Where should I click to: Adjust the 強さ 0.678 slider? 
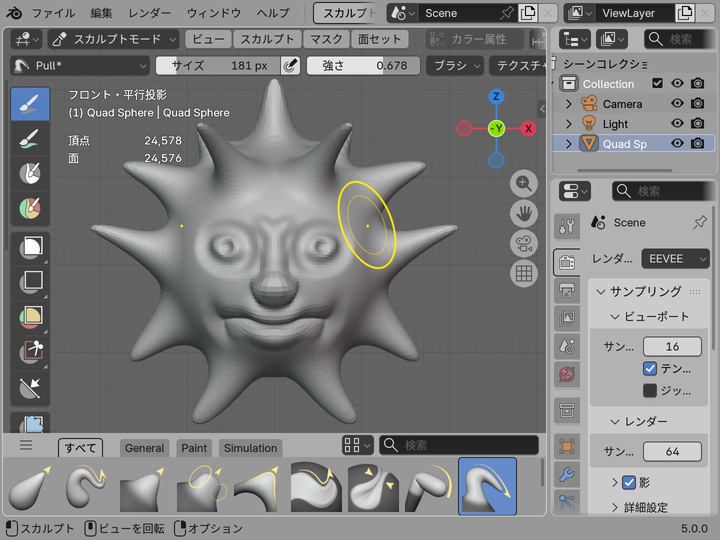(x=363, y=66)
